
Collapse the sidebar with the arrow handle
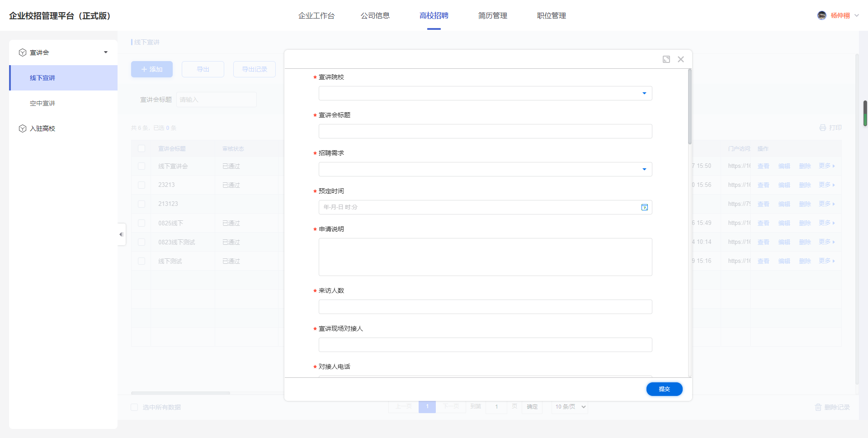coord(121,234)
